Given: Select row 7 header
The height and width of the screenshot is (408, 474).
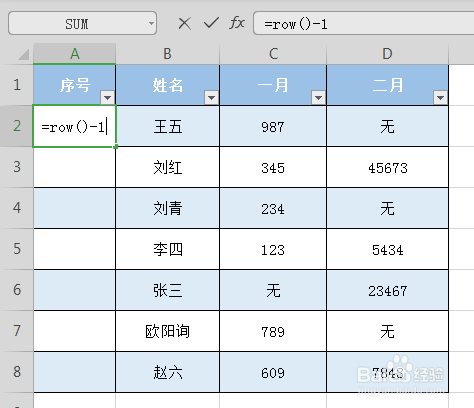Looking at the screenshot, I should pyautogui.click(x=17, y=331).
